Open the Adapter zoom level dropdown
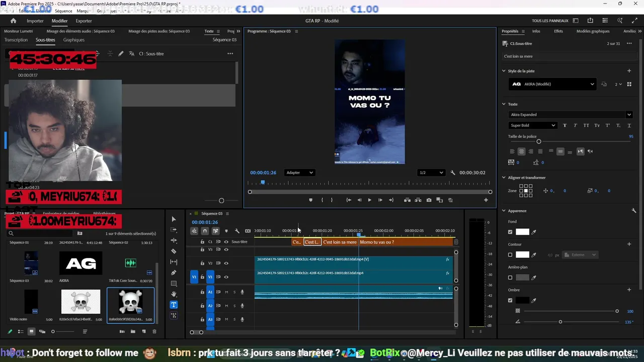 [x=299, y=172]
